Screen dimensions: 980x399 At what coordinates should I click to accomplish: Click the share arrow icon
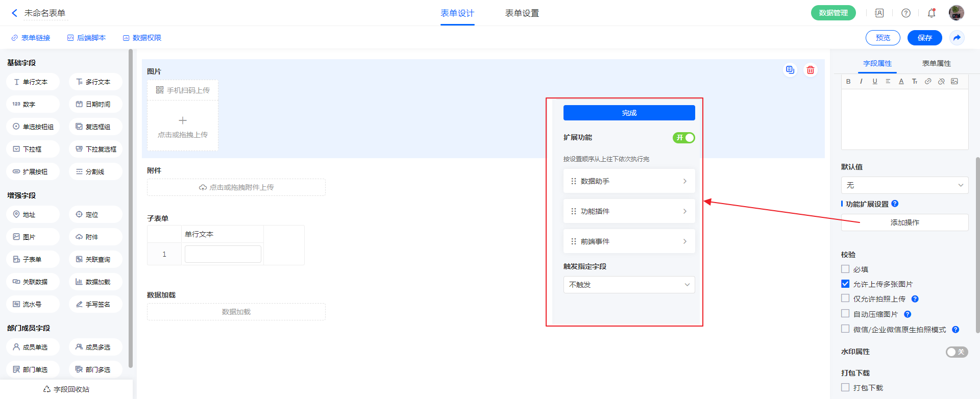tap(957, 38)
